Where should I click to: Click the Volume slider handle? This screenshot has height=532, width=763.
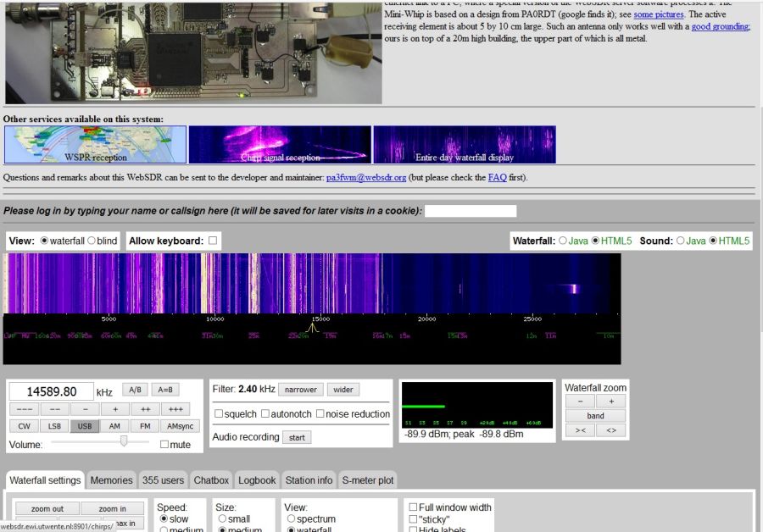[124, 441]
